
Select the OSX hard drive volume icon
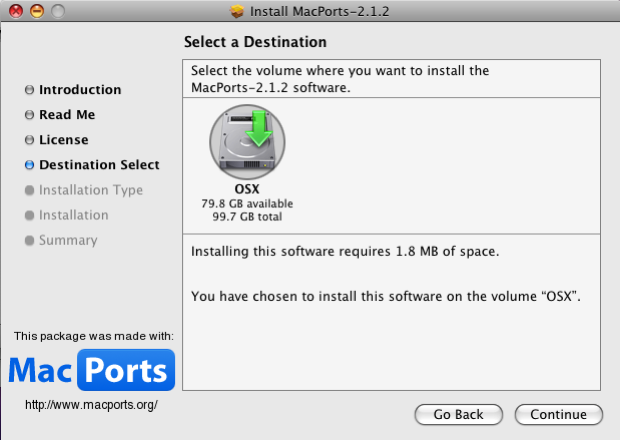coord(246,141)
